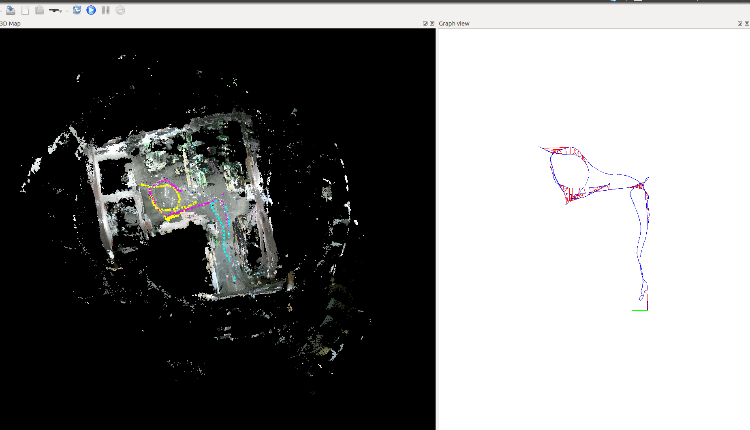The image size is (750, 430).
Task: Close the 3D Map dock panel
Action: point(432,23)
